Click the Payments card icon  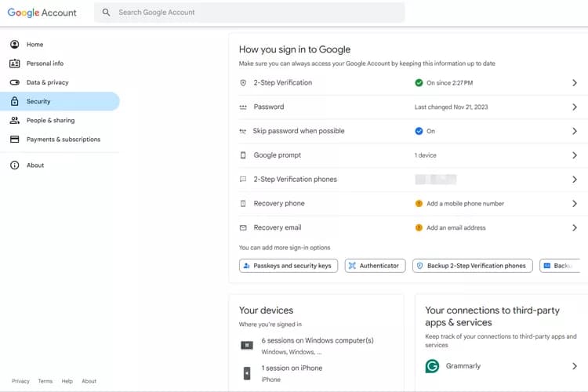pyautogui.click(x=15, y=140)
